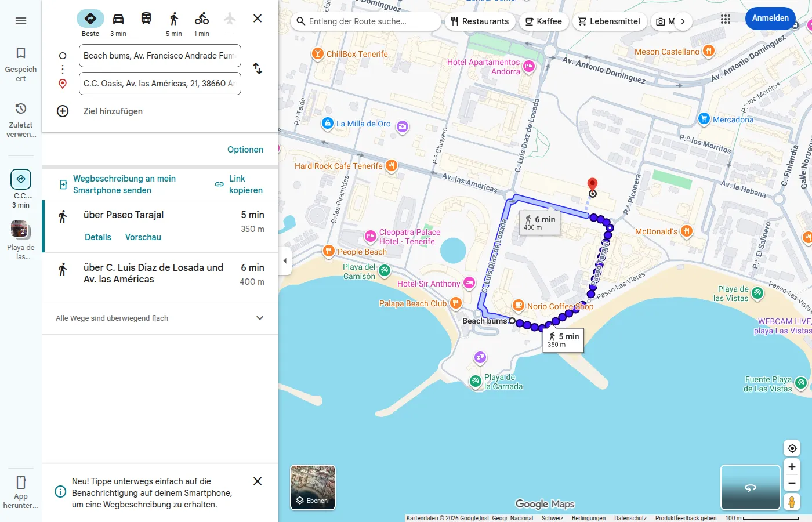Click Norio Coffee Shop pin
Viewport: 812px width, 522px height.
coord(519,306)
